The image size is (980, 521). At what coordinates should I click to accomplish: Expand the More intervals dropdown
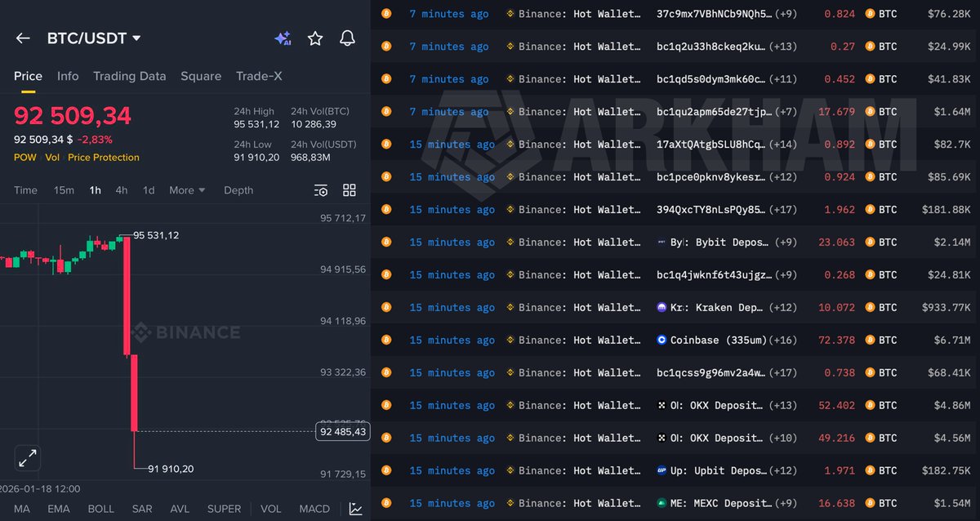point(187,190)
